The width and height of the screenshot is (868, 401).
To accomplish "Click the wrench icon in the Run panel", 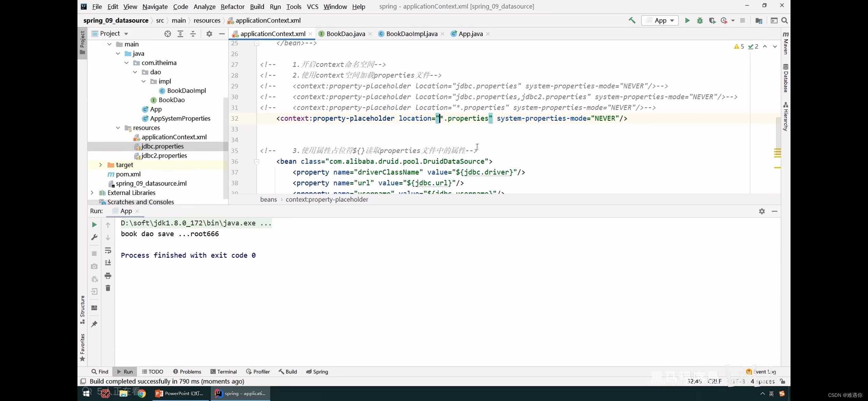I will [x=94, y=237].
